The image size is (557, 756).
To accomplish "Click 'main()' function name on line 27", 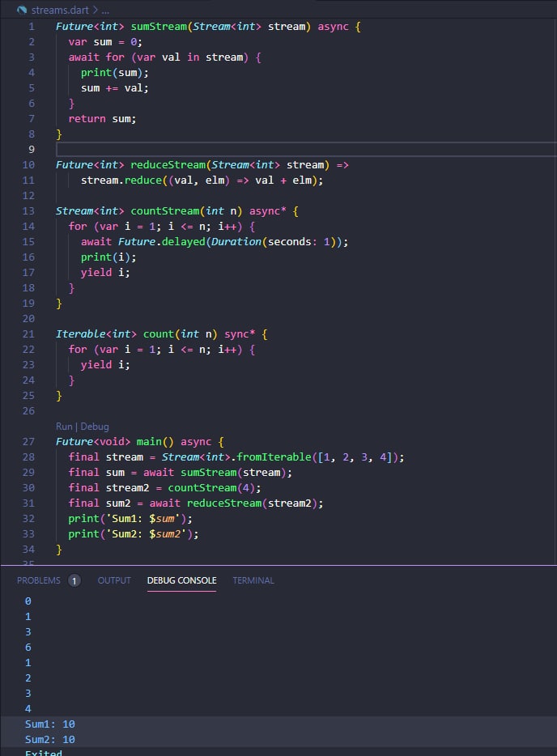I will 155,442.
